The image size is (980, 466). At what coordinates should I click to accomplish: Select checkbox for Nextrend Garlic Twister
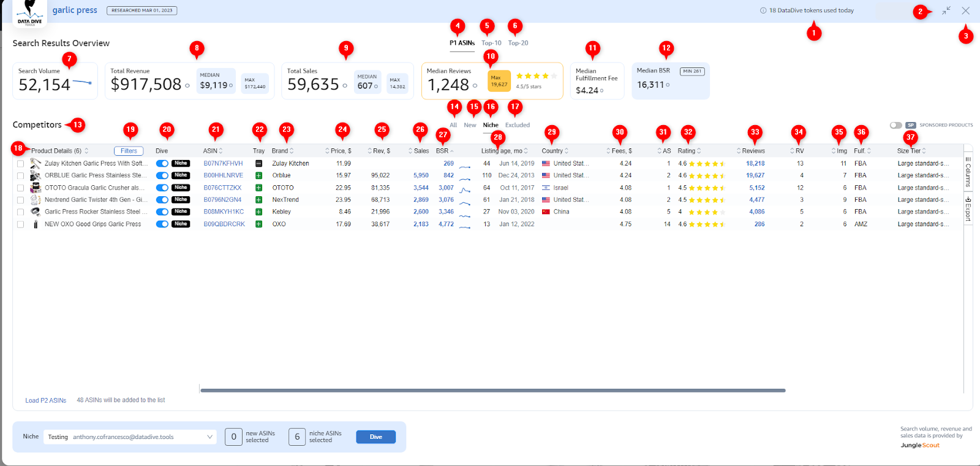click(x=21, y=200)
